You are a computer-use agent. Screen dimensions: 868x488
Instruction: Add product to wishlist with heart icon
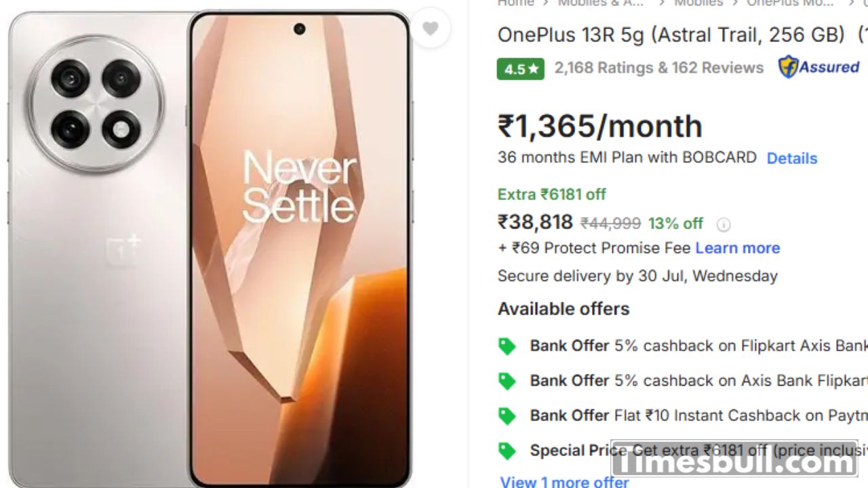pyautogui.click(x=430, y=28)
